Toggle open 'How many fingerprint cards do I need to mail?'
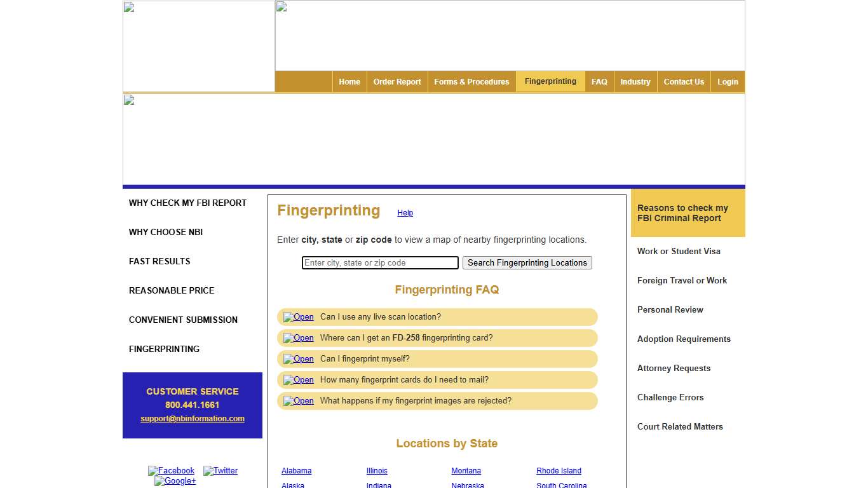The width and height of the screenshot is (868, 488). (298, 380)
